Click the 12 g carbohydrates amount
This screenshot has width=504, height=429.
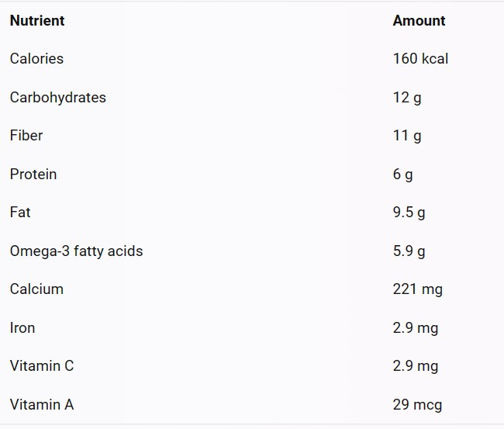(407, 98)
